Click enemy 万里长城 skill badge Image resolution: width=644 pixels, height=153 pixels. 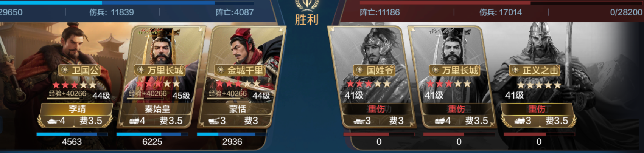(455, 70)
